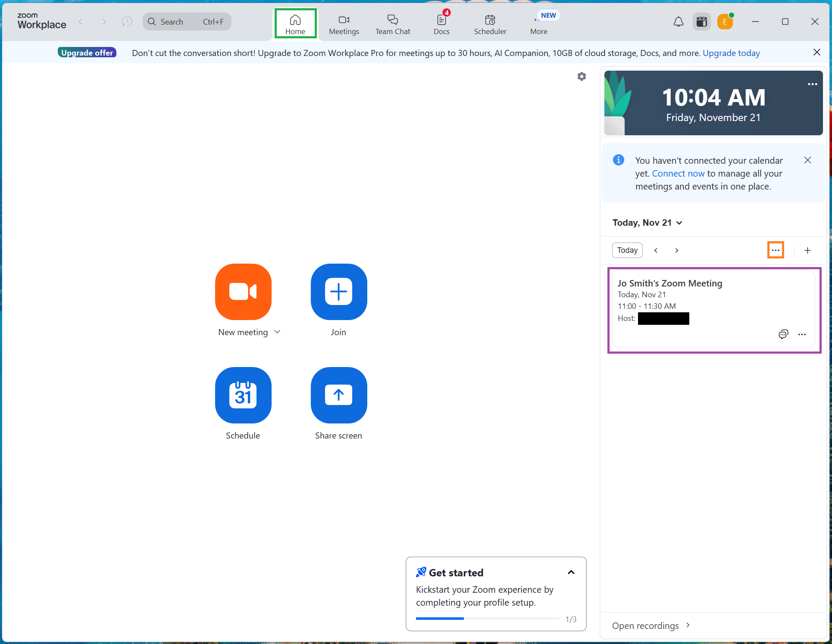Open chat for Jo Smith's Zoom Meeting

click(783, 334)
